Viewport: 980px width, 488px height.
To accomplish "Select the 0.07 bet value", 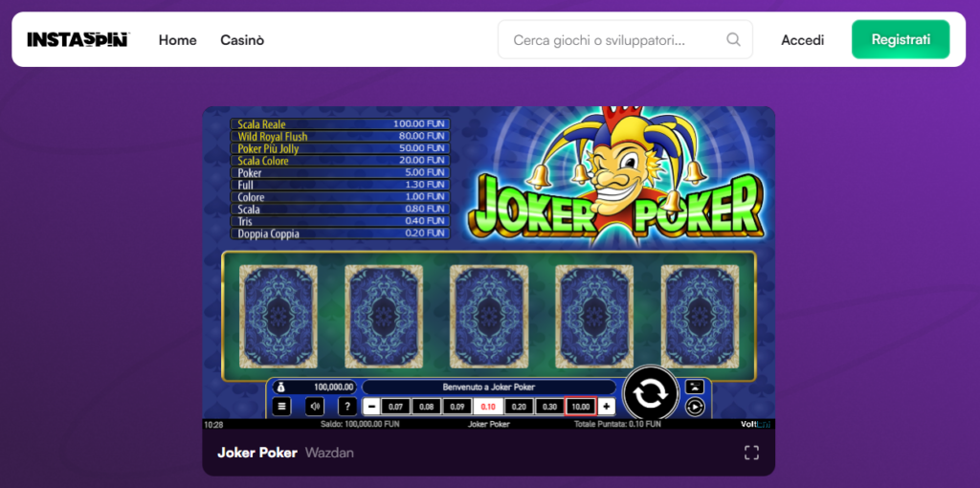I will pos(395,407).
